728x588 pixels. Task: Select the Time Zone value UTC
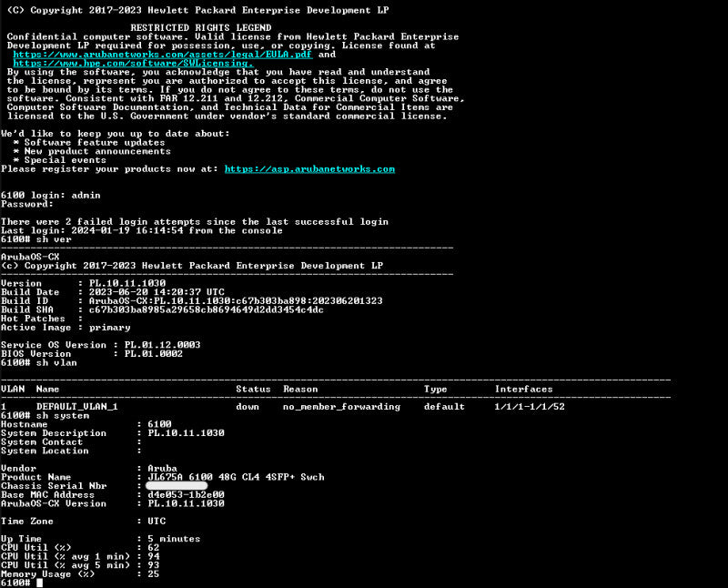point(157,522)
